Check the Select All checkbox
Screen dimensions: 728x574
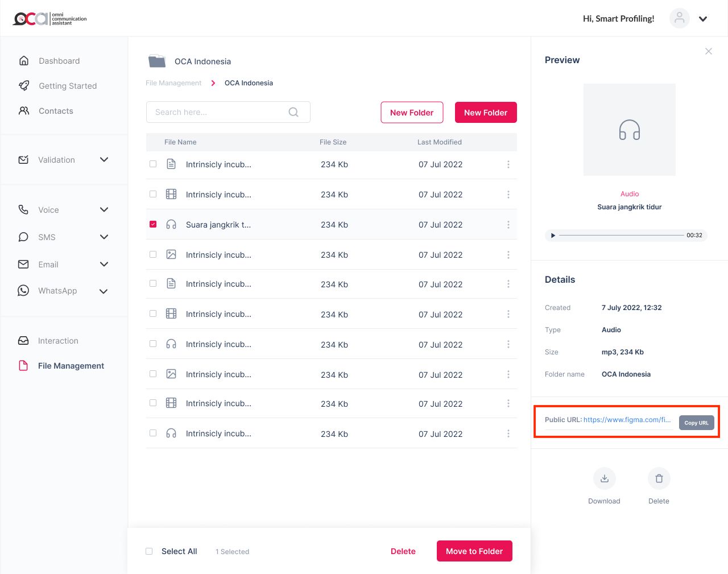pyautogui.click(x=149, y=551)
